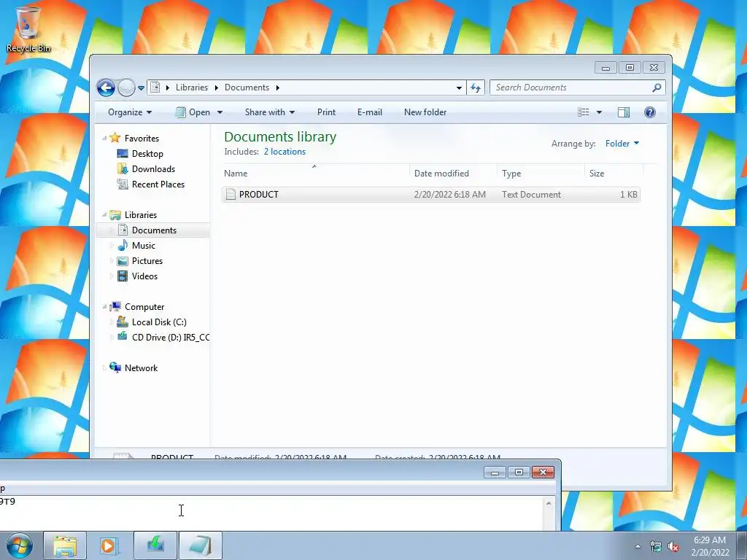Expand the Open button dropdown arrow

click(x=220, y=112)
